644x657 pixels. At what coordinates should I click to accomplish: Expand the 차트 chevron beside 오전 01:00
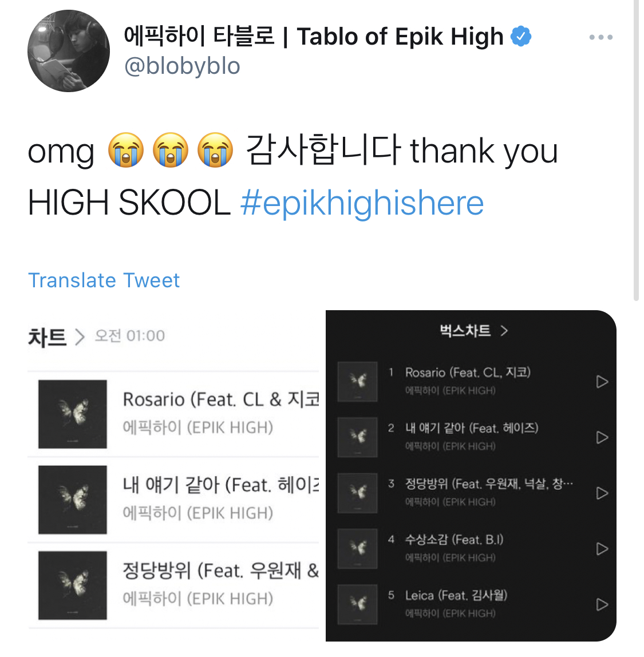(x=80, y=337)
